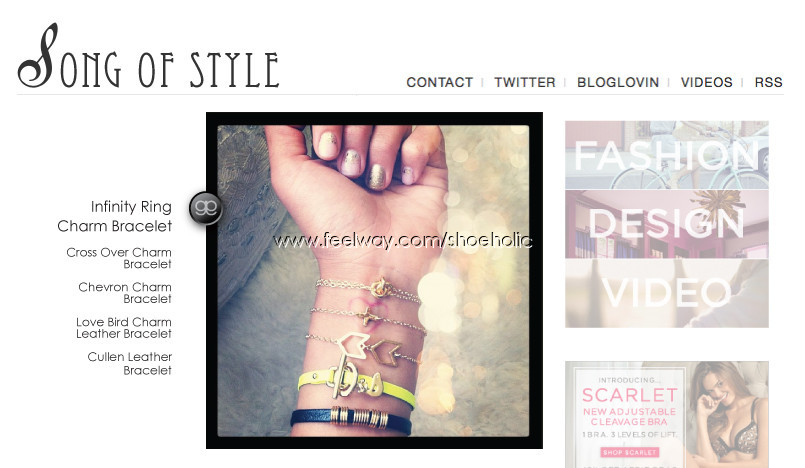Click the SCARLET ad headline
805x468 pixels.
pos(630,395)
